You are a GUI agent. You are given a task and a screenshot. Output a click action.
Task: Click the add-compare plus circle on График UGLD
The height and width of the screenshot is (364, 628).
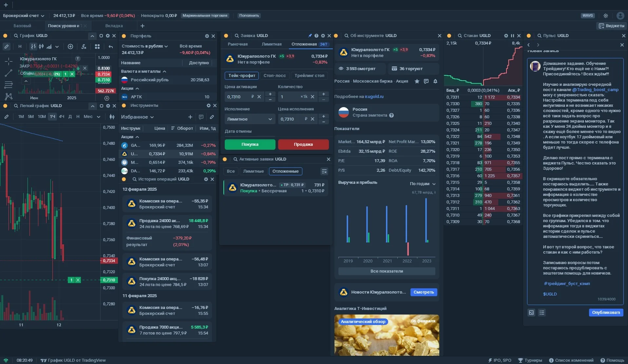point(70,47)
